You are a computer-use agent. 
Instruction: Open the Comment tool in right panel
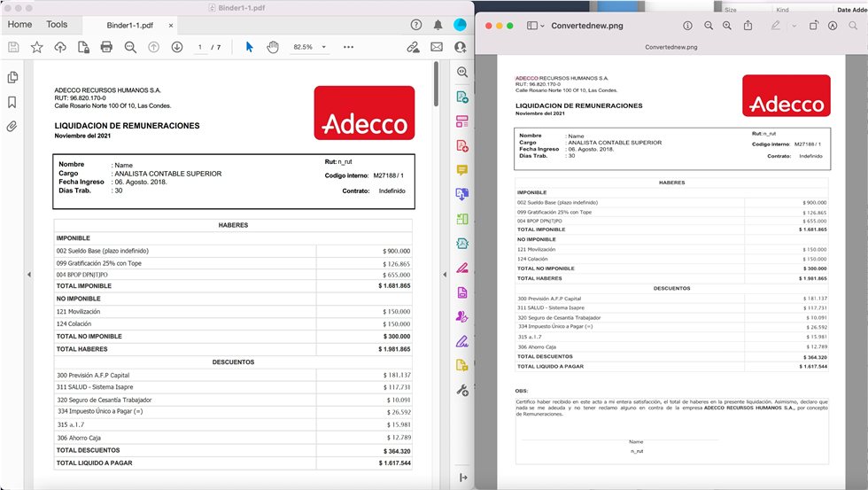[x=462, y=169]
